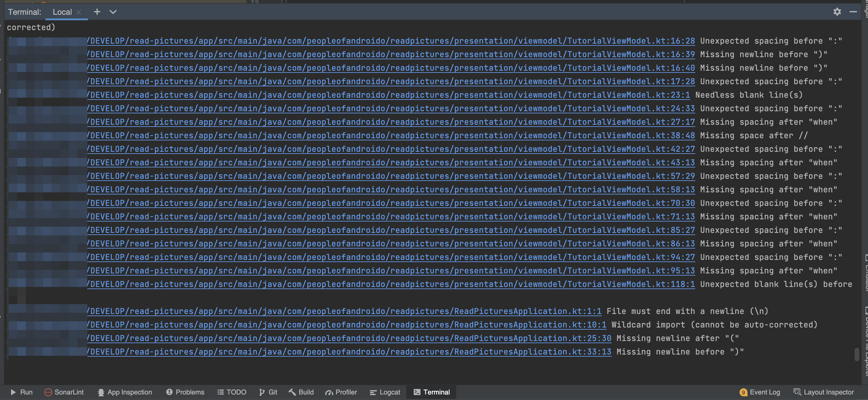The image size is (868, 400).
Task: Show the Problems panel
Action: 185,392
